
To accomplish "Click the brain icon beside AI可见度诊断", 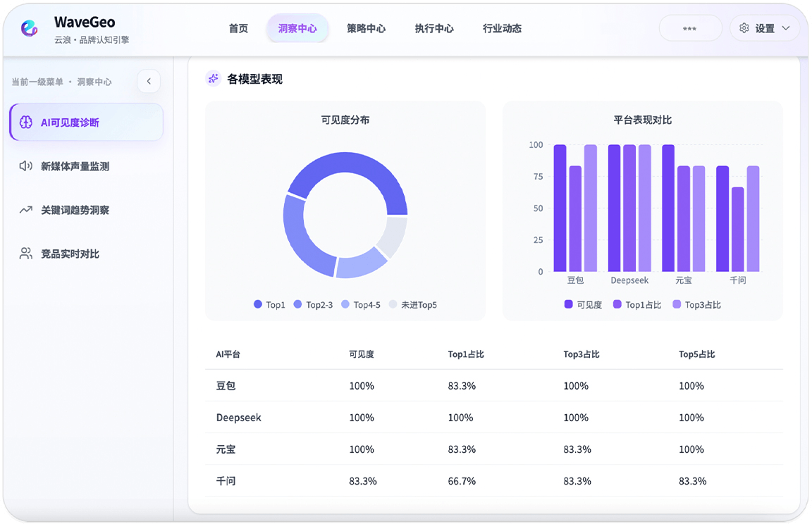I will click(26, 123).
